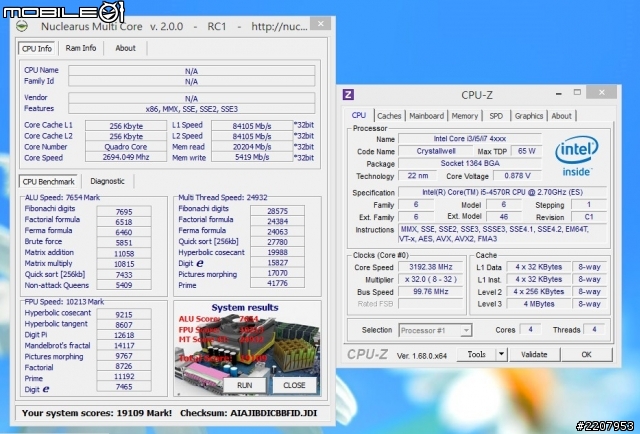Open the About tab in Nuclearus

[x=125, y=48]
